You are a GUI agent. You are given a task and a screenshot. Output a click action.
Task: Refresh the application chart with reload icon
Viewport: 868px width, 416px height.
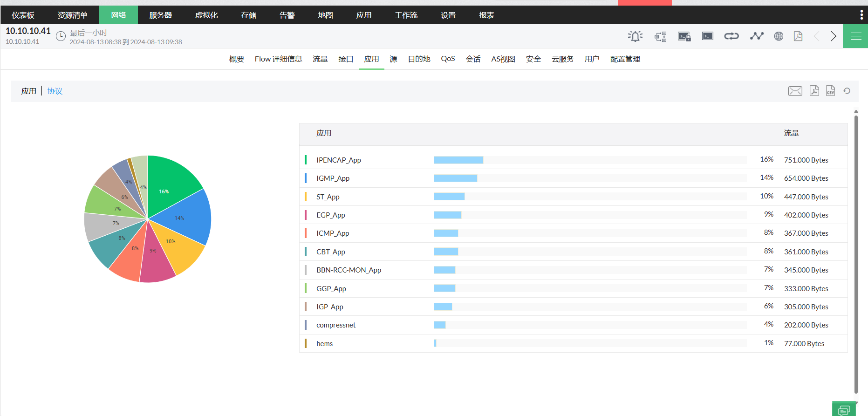click(x=847, y=91)
